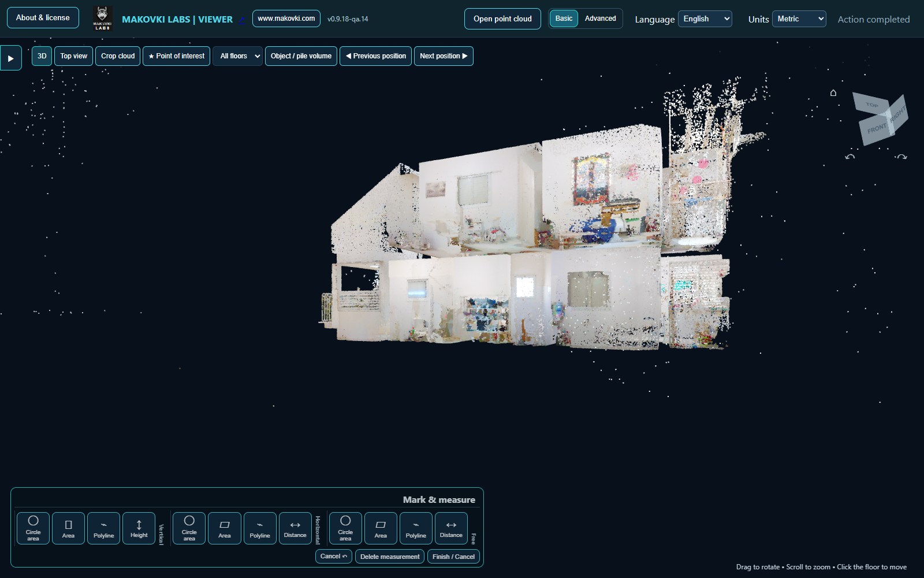Image resolution: width=924 pixels, height=578 pixels.
Task: Select the Horizontal Distance tool
Action: pos(295,528)
